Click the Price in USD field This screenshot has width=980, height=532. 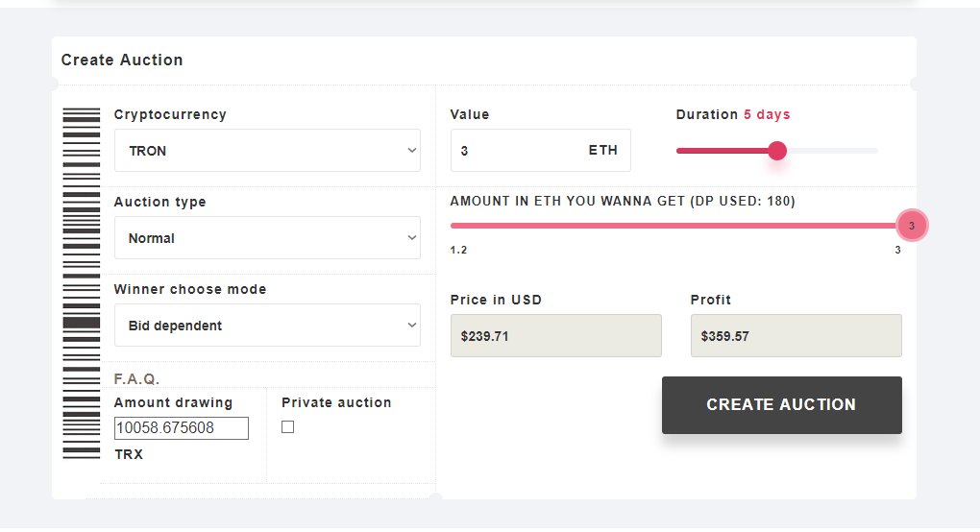pyautogui.click(x=555, y=336)
